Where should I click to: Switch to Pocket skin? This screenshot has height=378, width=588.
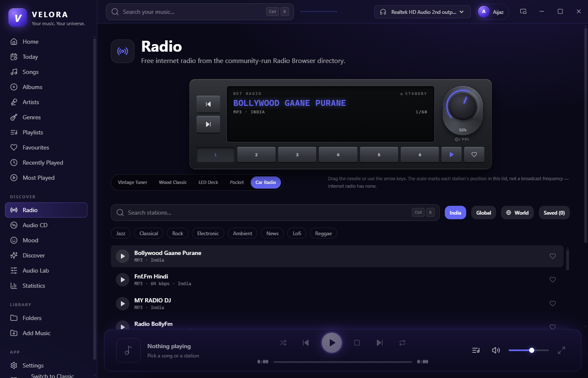click(237, 182)
